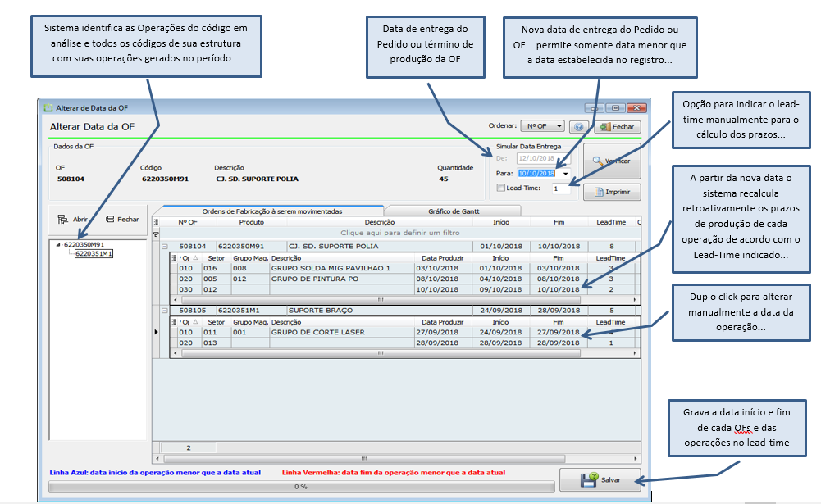Select tree item 6220351M1
This screenshot has width=821, height=504.
(x=93, y=254)
